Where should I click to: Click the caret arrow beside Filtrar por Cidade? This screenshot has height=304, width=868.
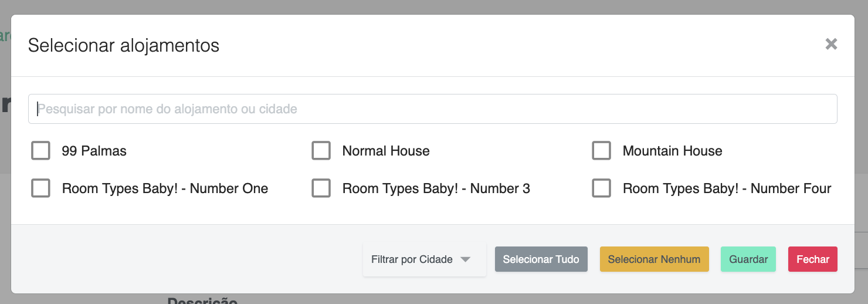[x=466, y=259]
